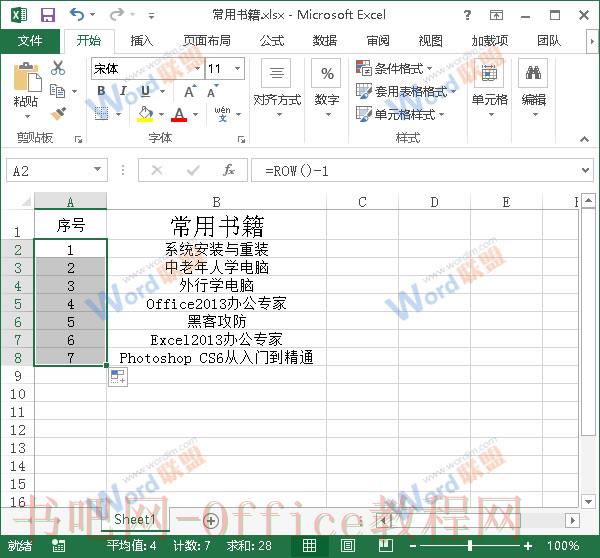Open clipboard (剪贴板) dialog launcher
The height and width of the screenshot is (558, 600).
tap(78, 140)
